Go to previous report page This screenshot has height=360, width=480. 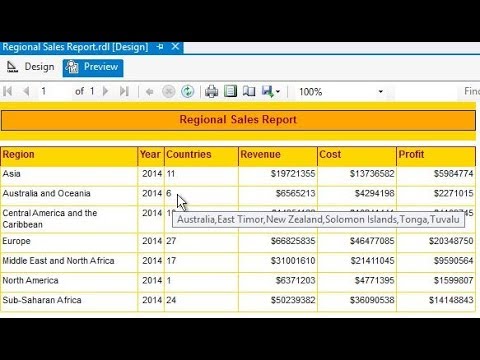click(x=26, y=91)
